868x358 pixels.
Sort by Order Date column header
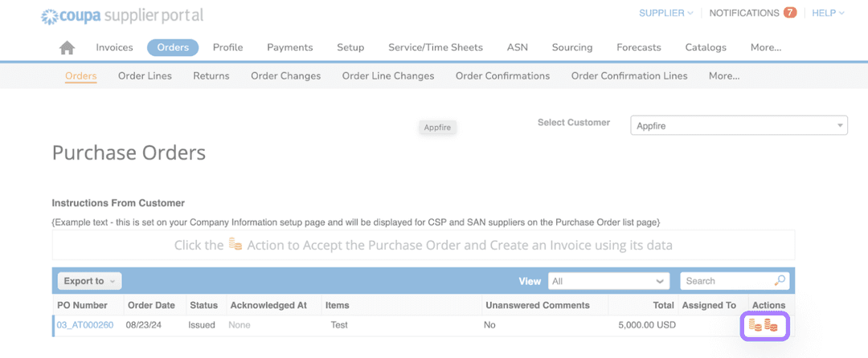(x=151, y=305)
